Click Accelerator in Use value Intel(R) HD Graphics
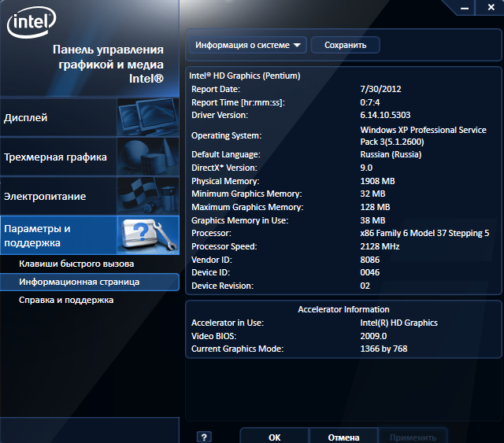The image size is (504, 443). 398,323
